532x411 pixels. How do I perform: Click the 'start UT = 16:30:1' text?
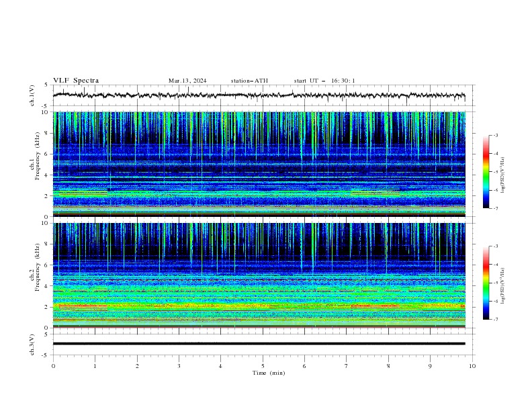coord(324,81)
